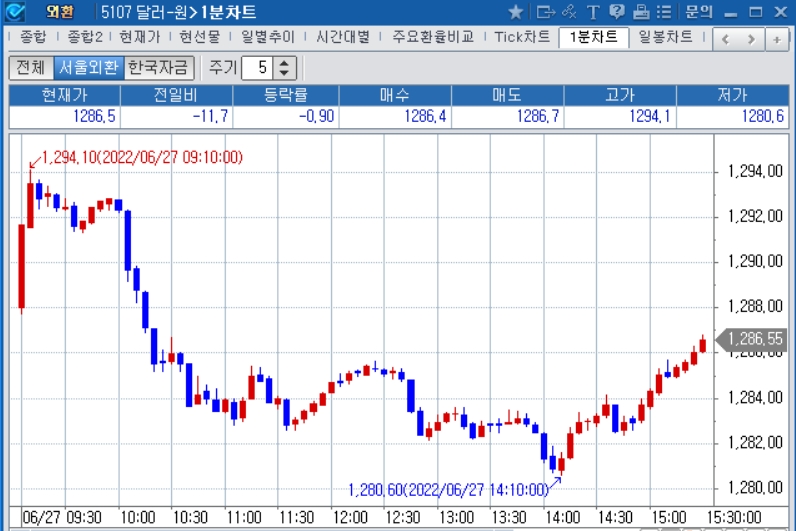Click the 14:00 time axis label
The height and width of the screenshot is (531, 796).
click(x=562, y=518)
